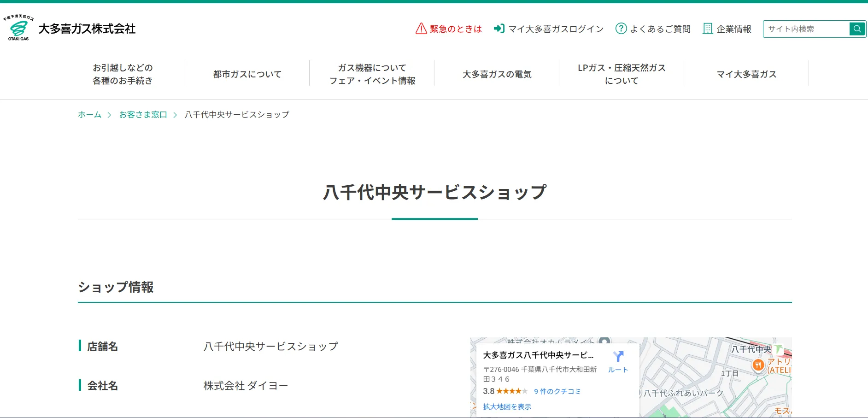Click the company building icon
This screenshot has width=868, height=418.
click(707, 29)
